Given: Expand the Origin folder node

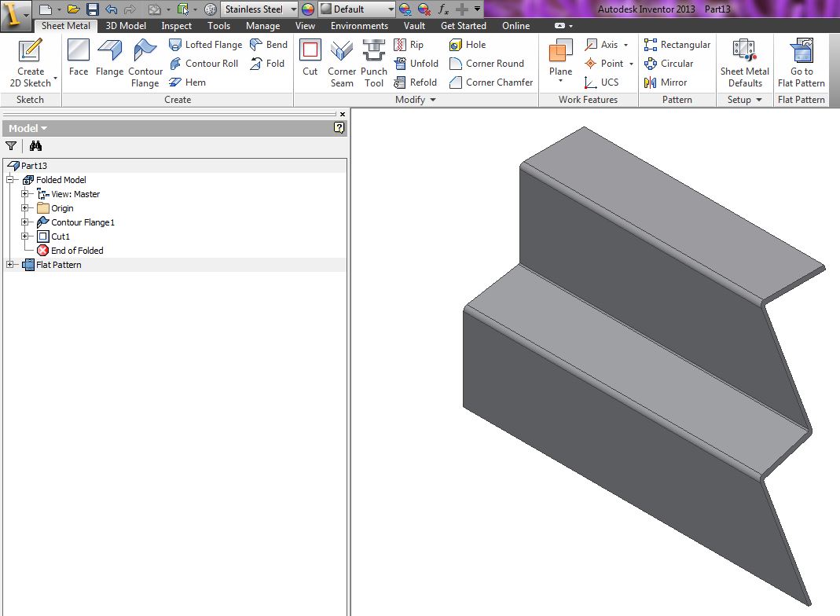Looking at the screenshot, I should pyautogui.click(x=24, y=207).
